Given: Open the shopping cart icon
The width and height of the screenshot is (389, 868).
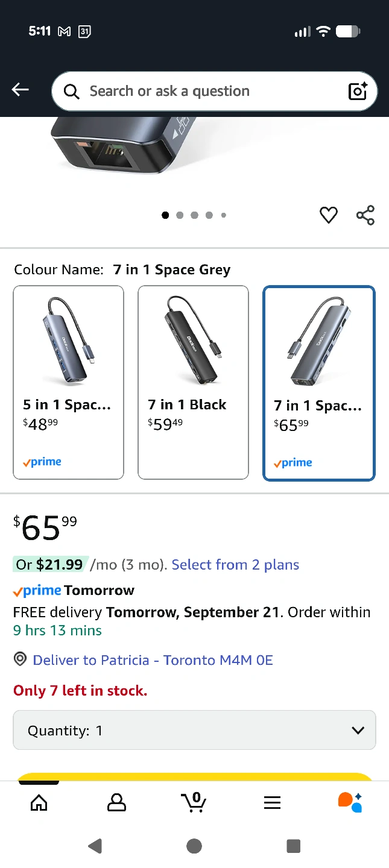Looking at the screenshot, I should 194,802.
